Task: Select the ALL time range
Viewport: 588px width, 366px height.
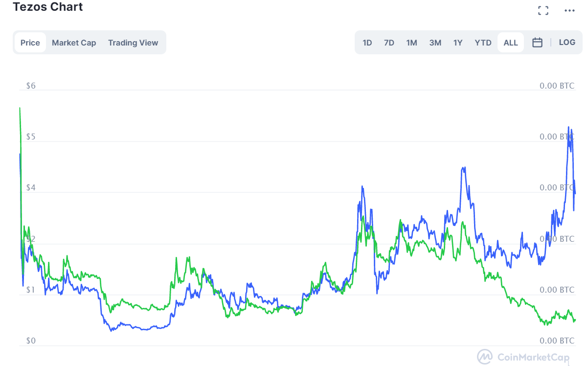Action: click(x=511, y=43)
